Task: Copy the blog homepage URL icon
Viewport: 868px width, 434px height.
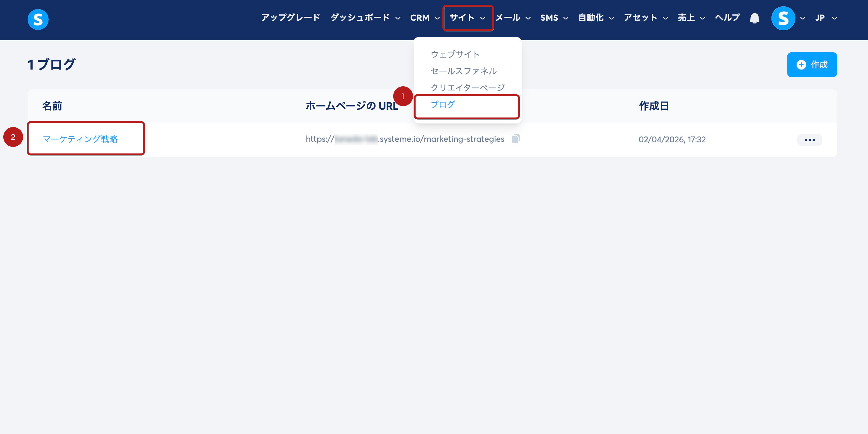Action: tap(516, 138)
